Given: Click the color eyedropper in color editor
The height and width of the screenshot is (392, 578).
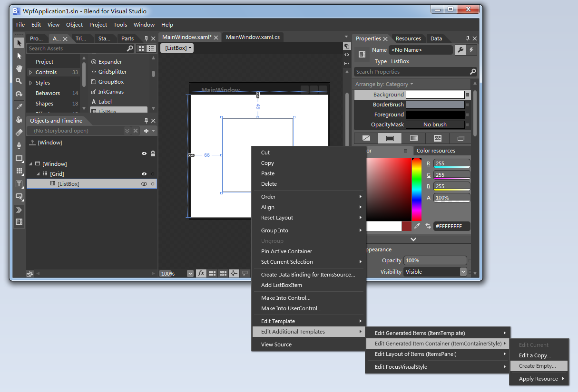Looking at the screenshot, I should [x=417, y=226].
